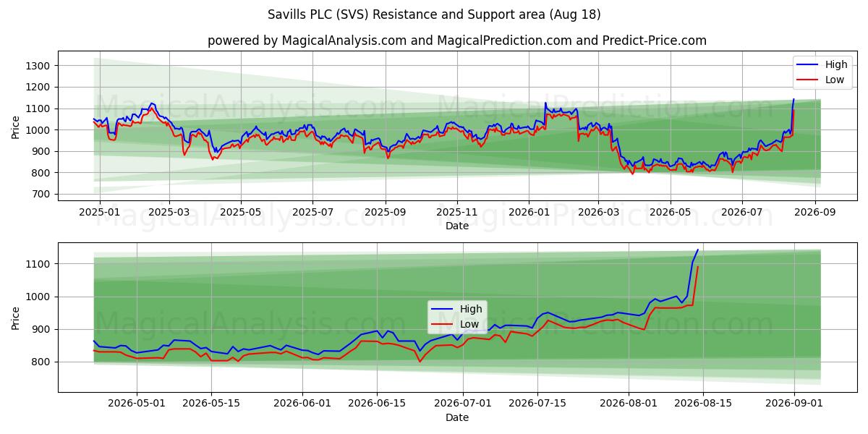This screenshot has width=868, height=434.
Task: Click the 2025-03 date tick on top chart
Action: tap(169, 213)
